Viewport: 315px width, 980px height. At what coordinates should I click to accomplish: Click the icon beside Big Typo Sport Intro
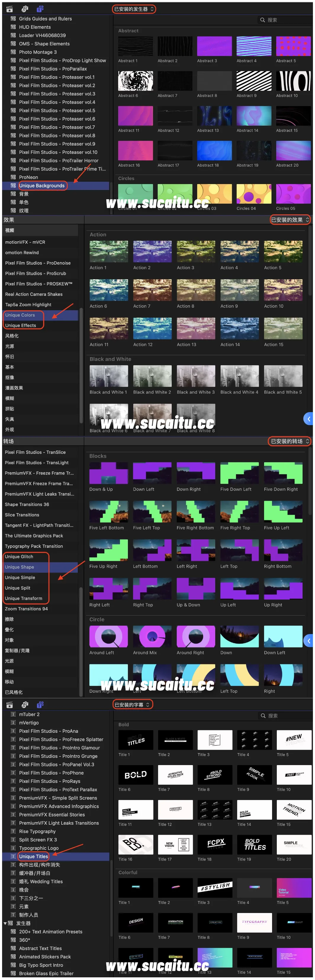[13, 965]
